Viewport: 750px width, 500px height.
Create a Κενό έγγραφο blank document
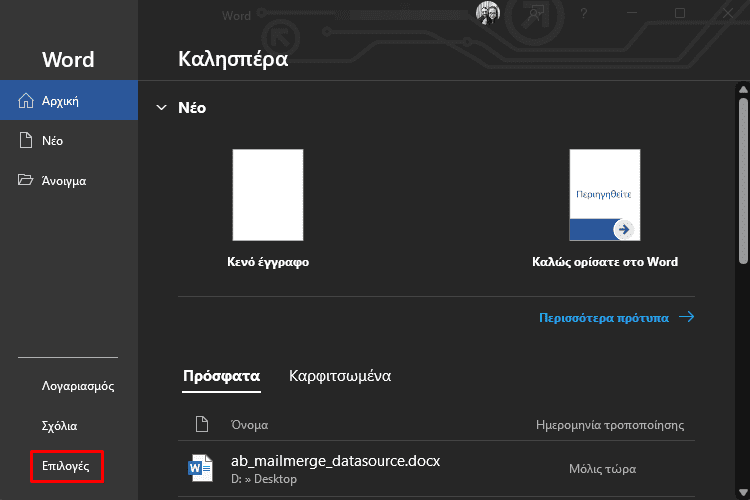(x=268, y=209)
